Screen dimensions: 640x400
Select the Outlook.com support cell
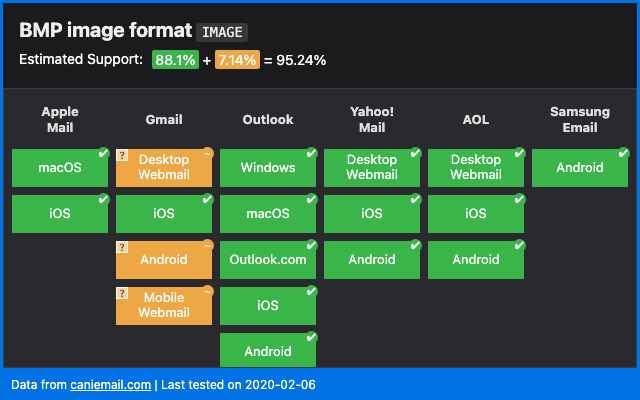[x=267, y=260]
